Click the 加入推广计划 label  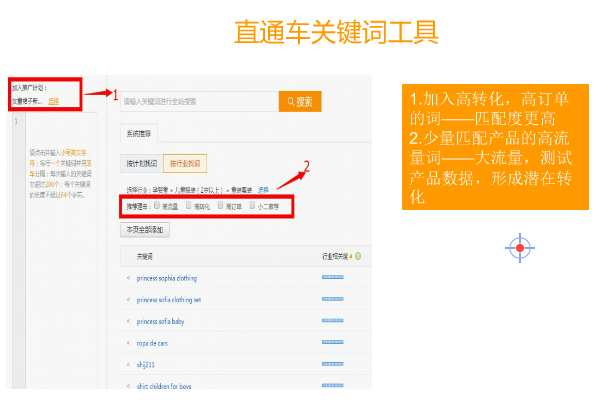click(29, 88)
